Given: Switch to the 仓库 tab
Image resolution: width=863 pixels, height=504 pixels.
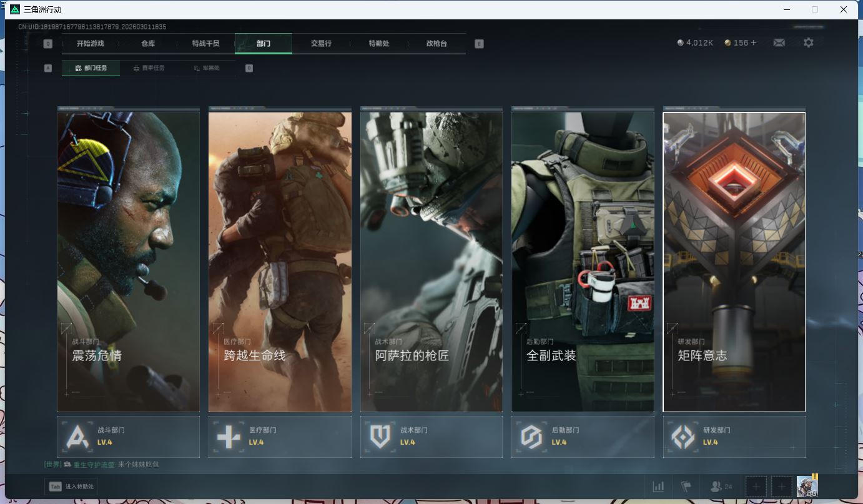Looking at the screenshot, I should [148, 44].
